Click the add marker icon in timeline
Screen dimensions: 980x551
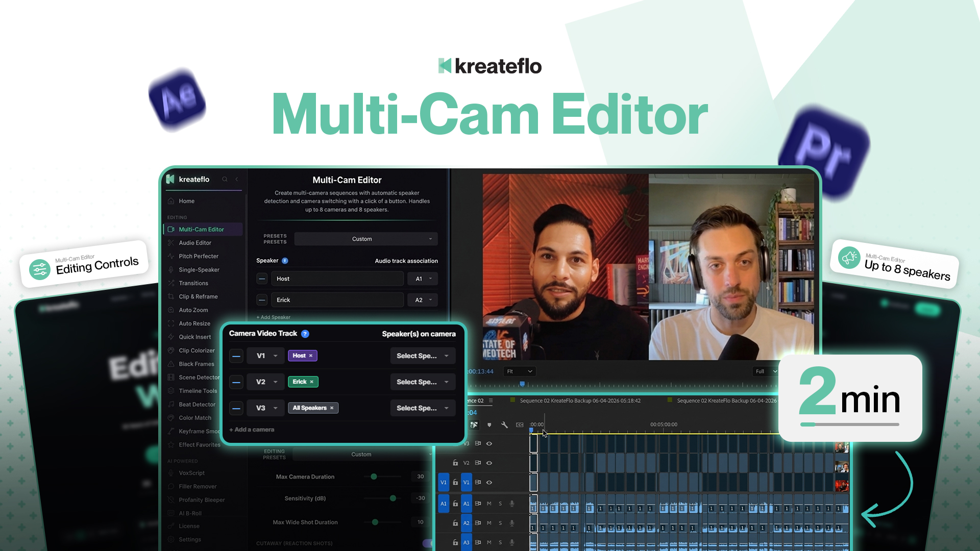pyautogui.click(x=489, y=424)
